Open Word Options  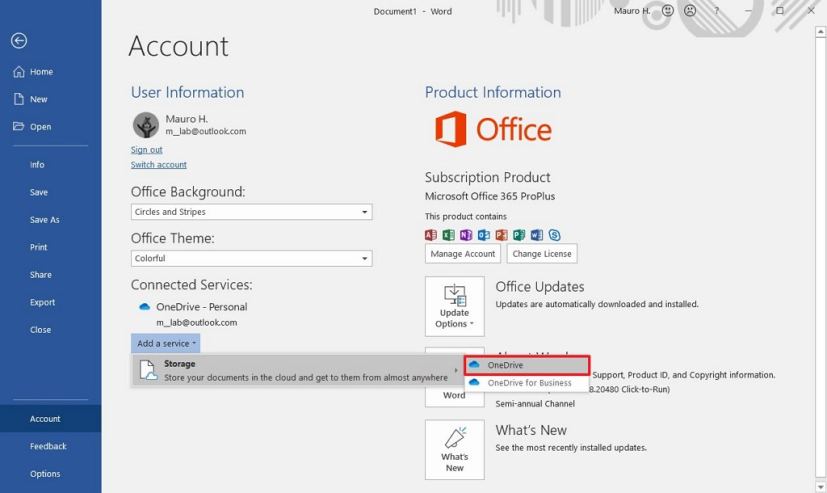45,473
